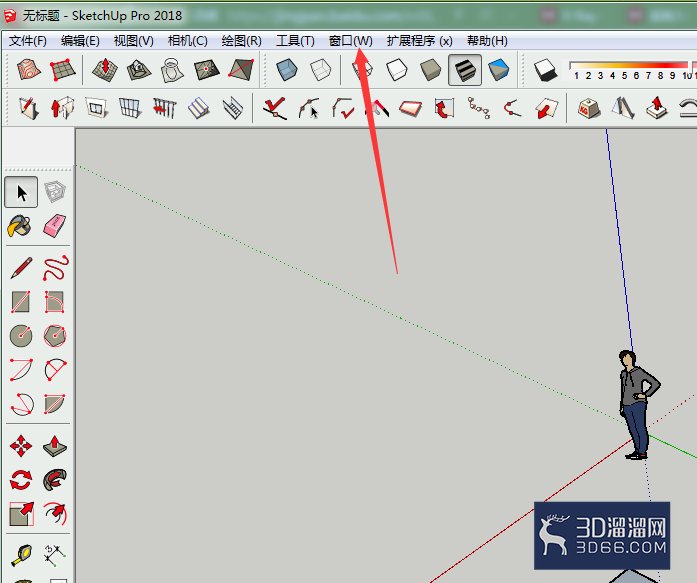Click the railing with red arrows icon
The height and width of the screenshot is (583, 697).
[164, 108]
